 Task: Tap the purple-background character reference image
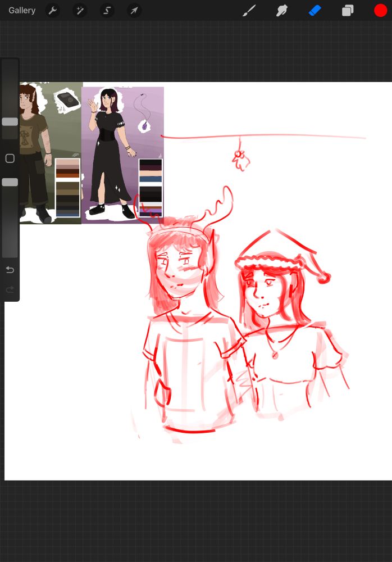pos(123,155)
